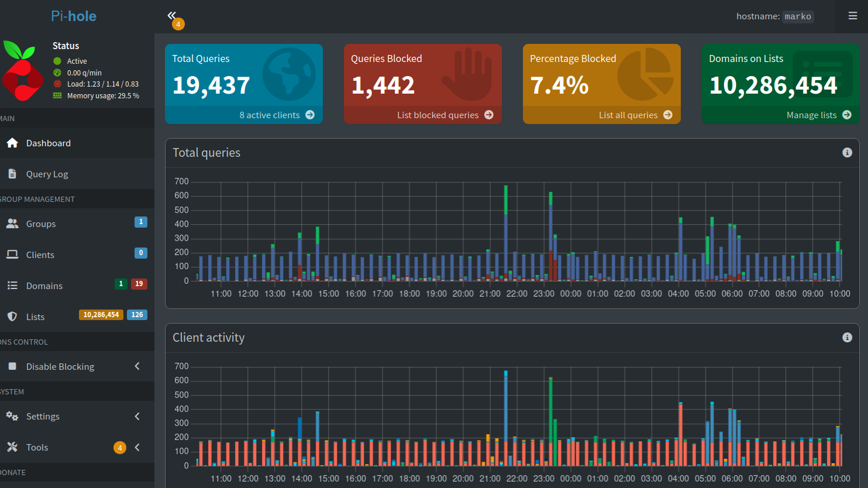Click the Pi-hole title text
Viewport: 868px width, 488px height.
pos(74,16)
